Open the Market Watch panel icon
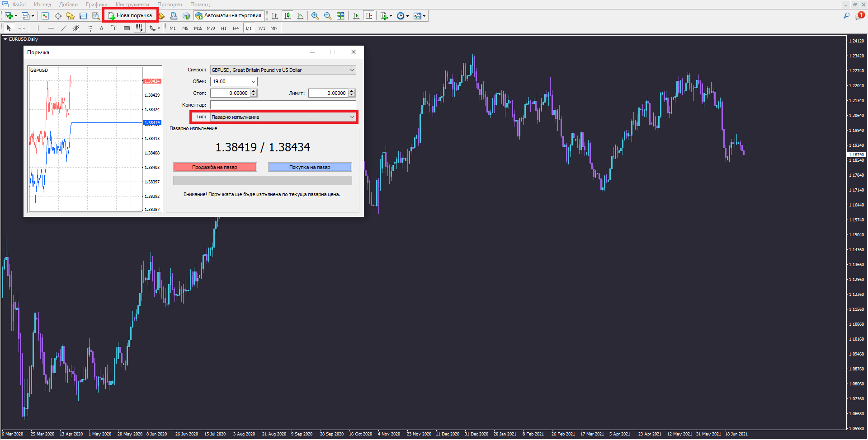The height and width of the screenshot is (440, 868). pos(45,16)
